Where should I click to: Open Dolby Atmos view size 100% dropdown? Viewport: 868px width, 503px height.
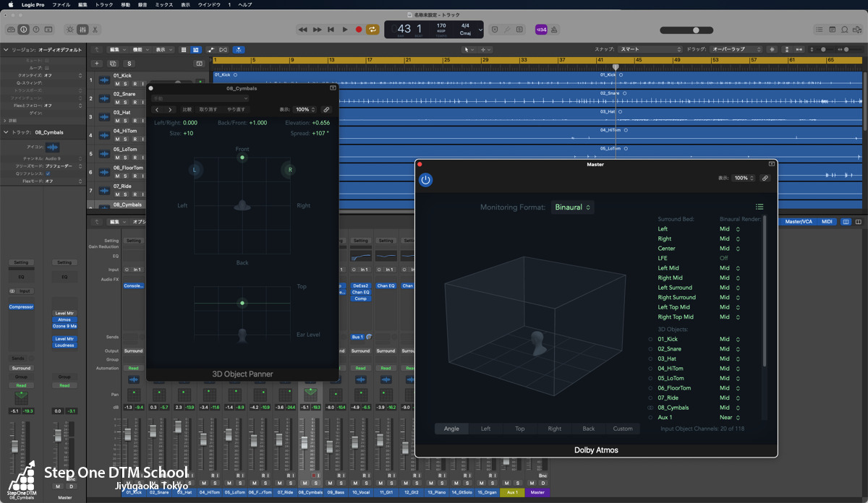coord(742,178)
